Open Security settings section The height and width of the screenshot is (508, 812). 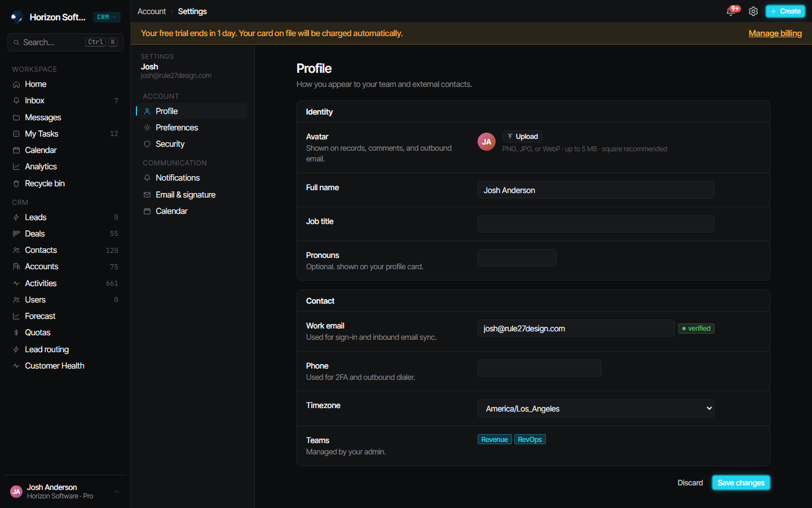[192, 144]
